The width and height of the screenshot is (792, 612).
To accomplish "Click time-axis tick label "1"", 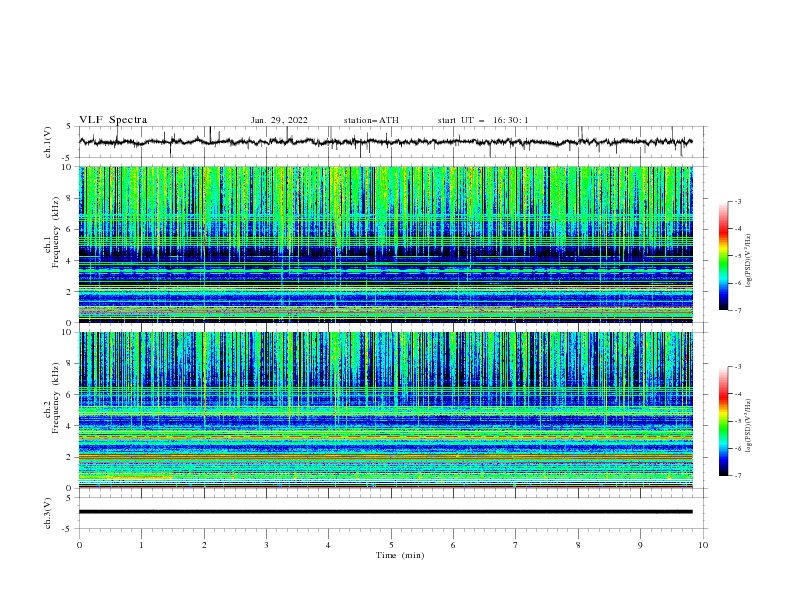I will coord(141,545).
